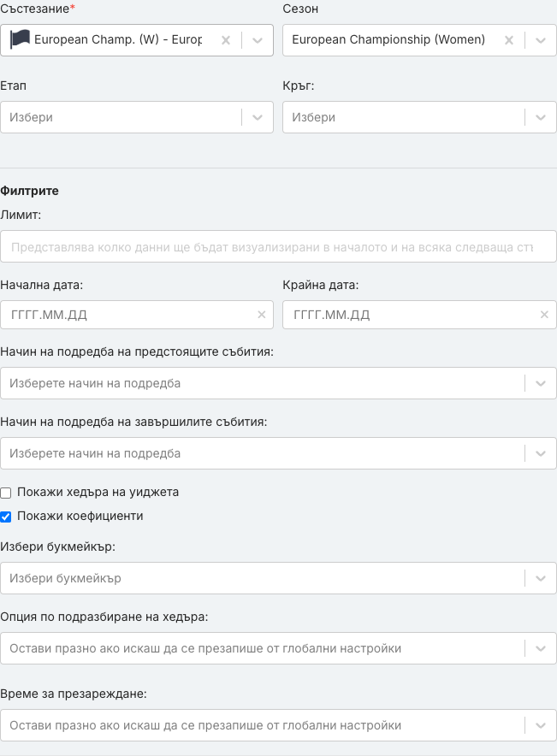Click the Покажи хедъра на уиджета label

coord(98,493)
